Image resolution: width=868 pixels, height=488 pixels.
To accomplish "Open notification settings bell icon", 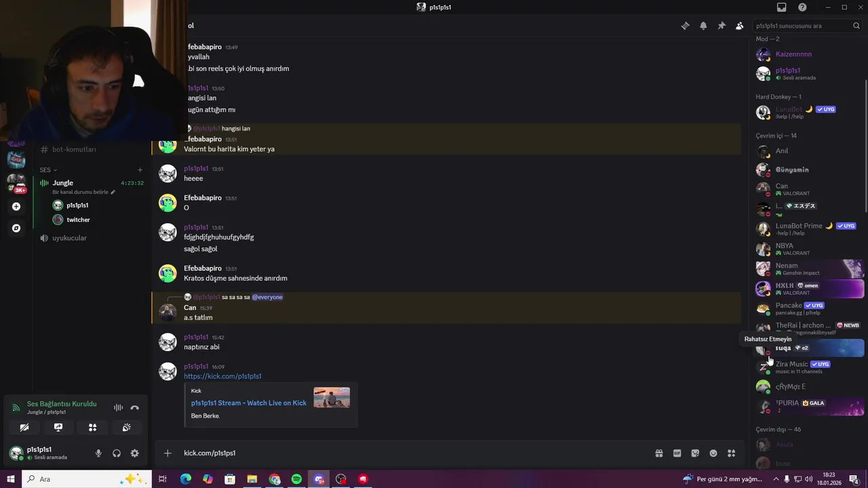I will click(703, 26).
